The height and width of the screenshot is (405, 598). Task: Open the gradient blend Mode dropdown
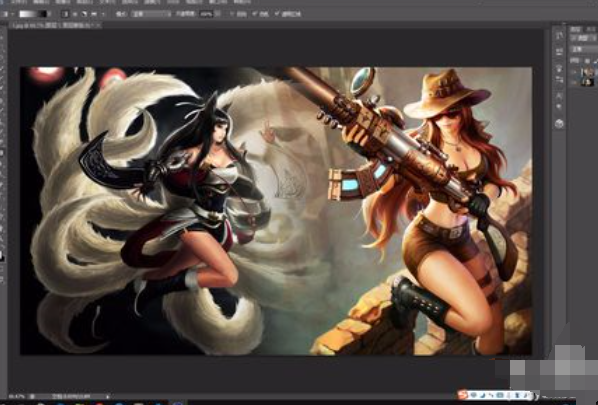[x=151, y=14]
